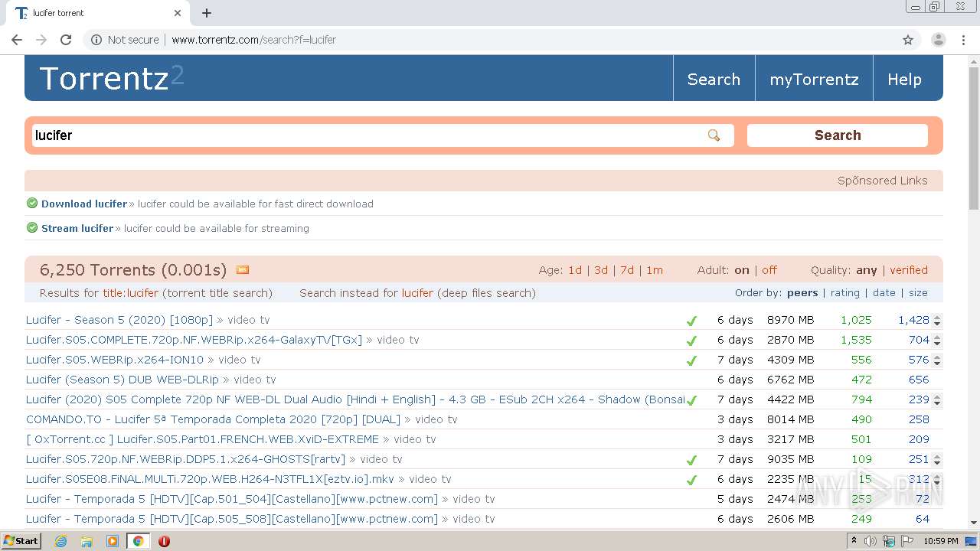980x551 pixels.
Task: Click the Torrentz2 logo
Action: click(112, 78)
